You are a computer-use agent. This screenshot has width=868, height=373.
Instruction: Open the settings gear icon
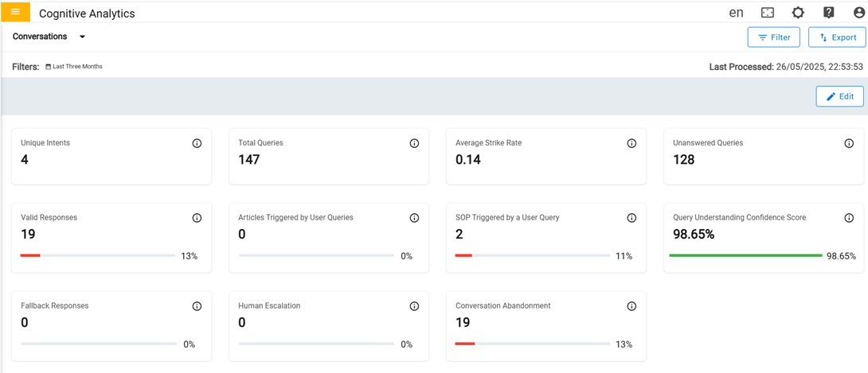point(798,13)
